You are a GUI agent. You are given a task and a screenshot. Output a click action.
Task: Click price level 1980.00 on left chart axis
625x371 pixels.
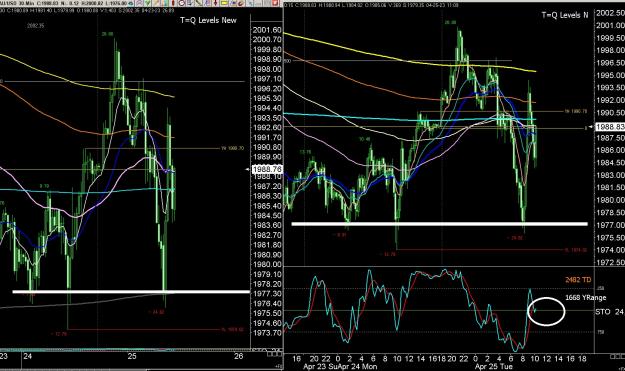click(267, 265)
